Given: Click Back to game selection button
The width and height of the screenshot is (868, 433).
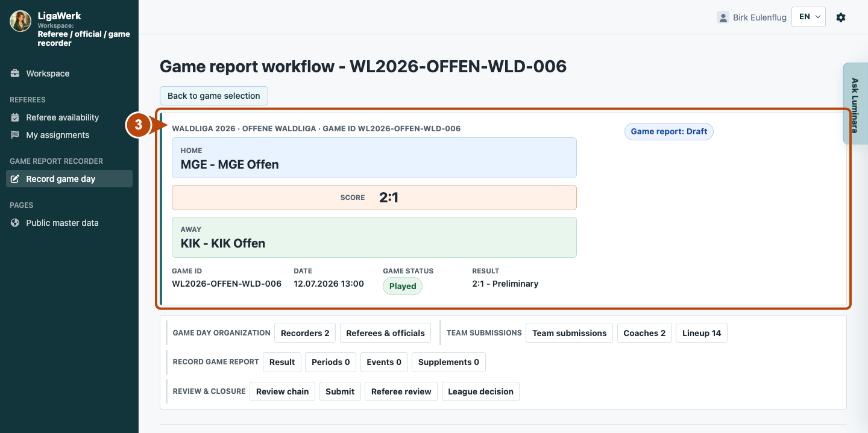Looking at the screenshot, I should tap(214, 96).
